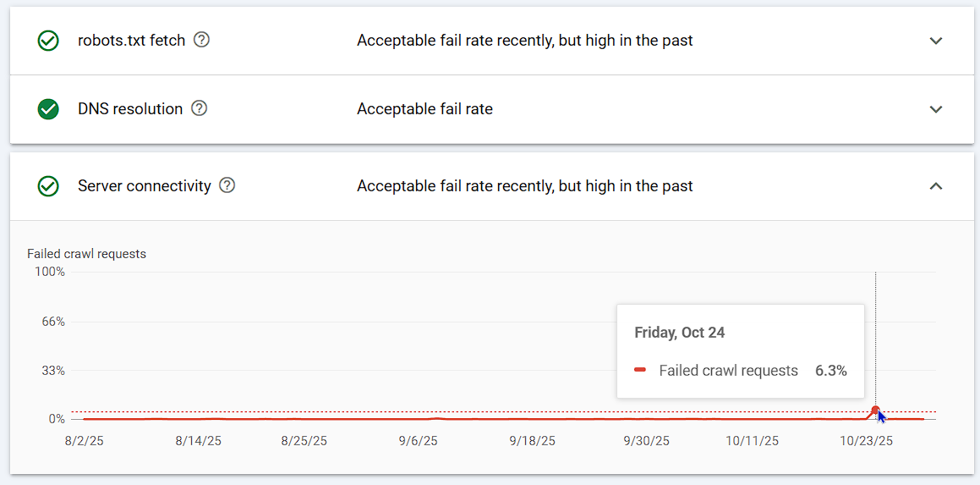980x485 pixels.
Task: Click the robots.txt fetch row title
Action: (x=131, y=41)
